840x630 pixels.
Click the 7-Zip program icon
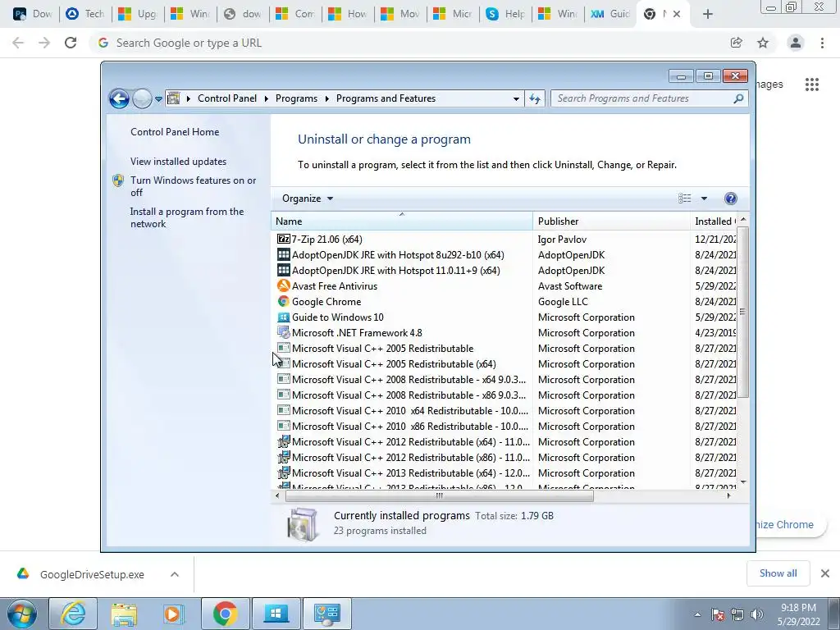[x=283, y=239]
